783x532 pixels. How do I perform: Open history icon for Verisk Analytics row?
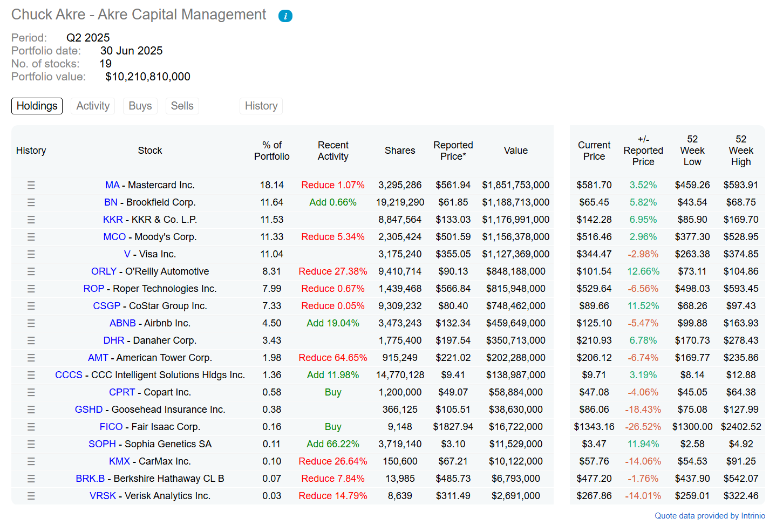[x=31, y=496]
